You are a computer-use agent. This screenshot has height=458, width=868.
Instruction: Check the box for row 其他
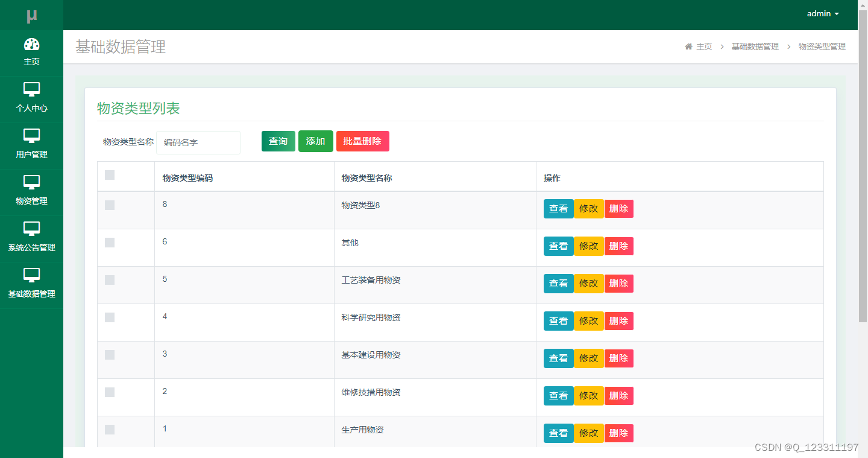tap(110, 243)
